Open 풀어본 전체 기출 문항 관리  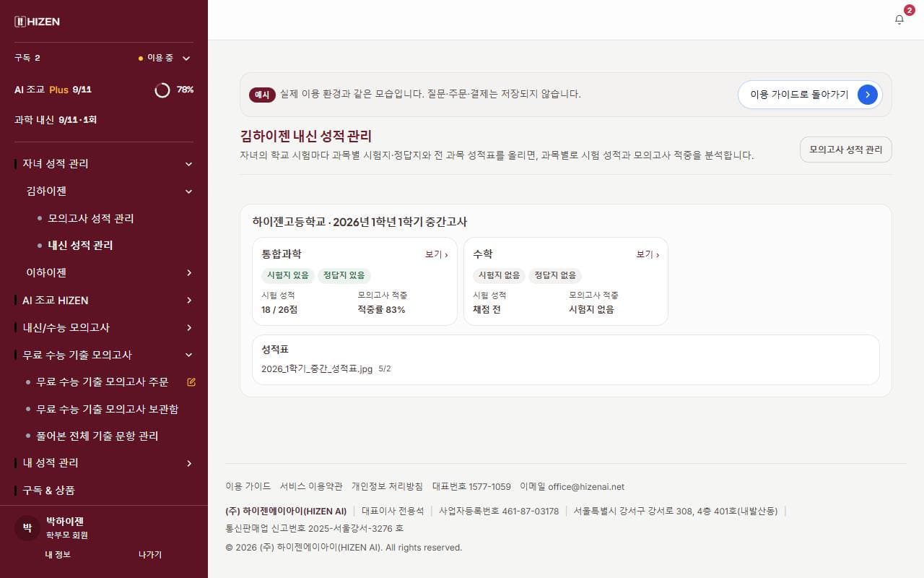[97, 436]
